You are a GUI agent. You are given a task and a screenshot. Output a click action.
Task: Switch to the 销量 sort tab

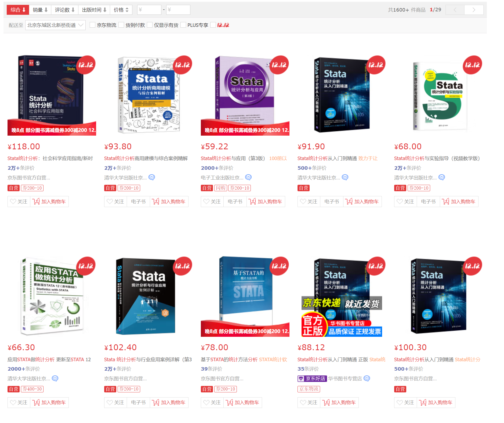click(40, 10)
